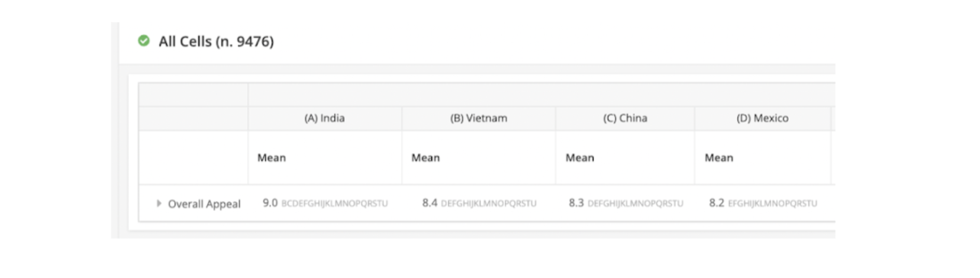Click Mexico's significance letters EFGHIJKLMNOPQRSTU
980x278 pixels.
[x=772, y=203]
